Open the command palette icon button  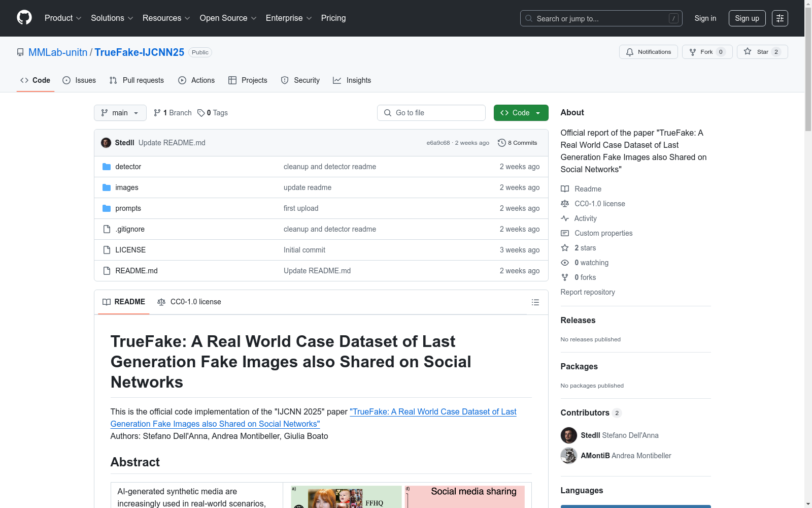(780, 18)
